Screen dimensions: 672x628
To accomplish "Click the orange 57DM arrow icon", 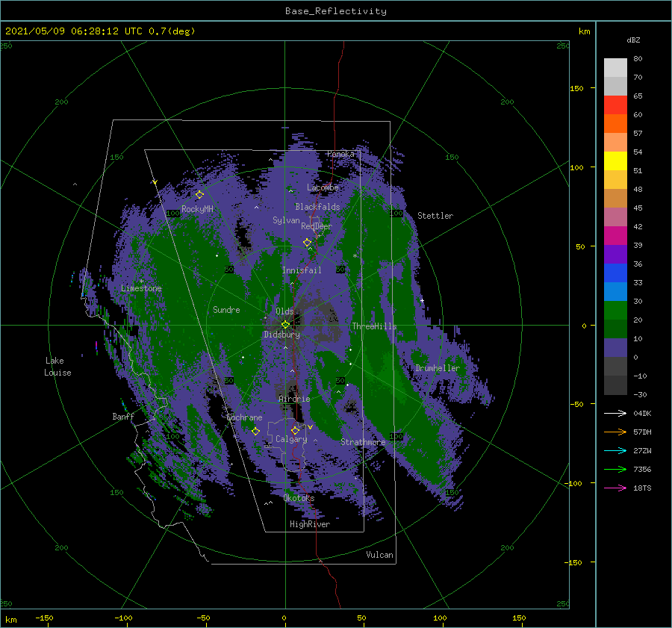I will [x=615, y=432].
